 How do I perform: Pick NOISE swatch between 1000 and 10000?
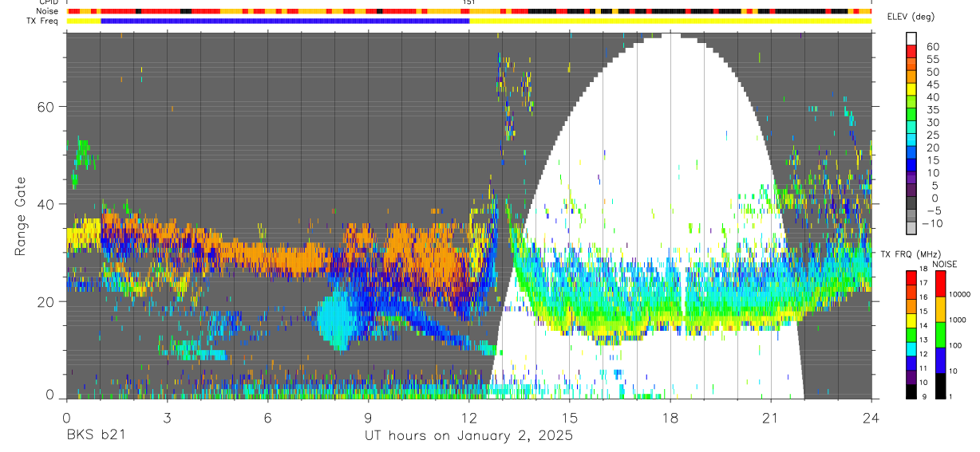[x=940, y=309]
